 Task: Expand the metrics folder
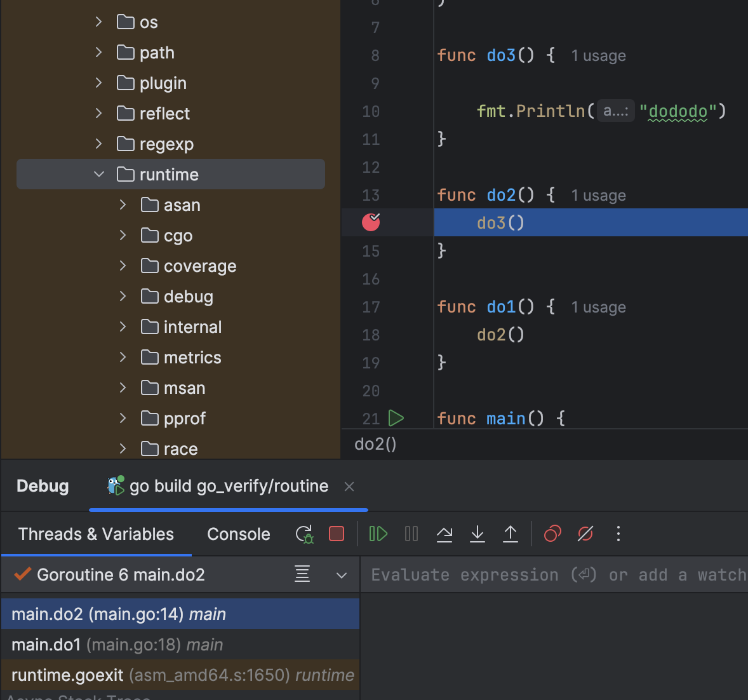(123, 358)
